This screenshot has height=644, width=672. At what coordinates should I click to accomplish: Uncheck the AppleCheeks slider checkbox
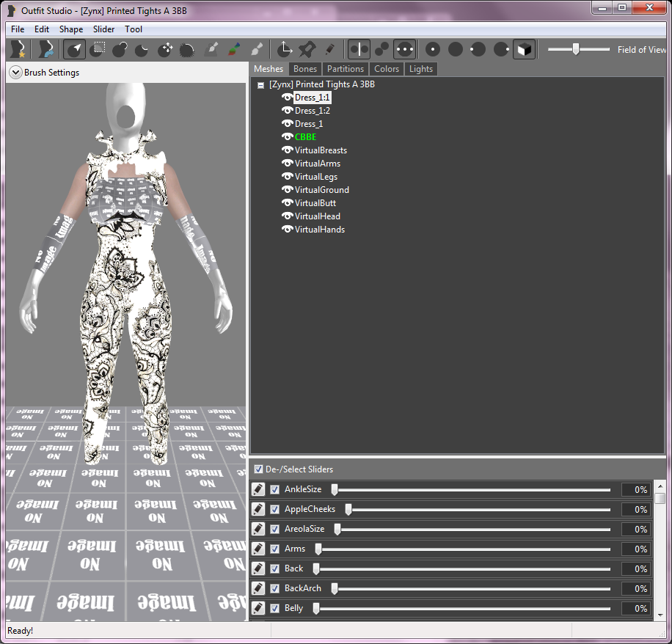pyautogui.click(x=274, y=509)
